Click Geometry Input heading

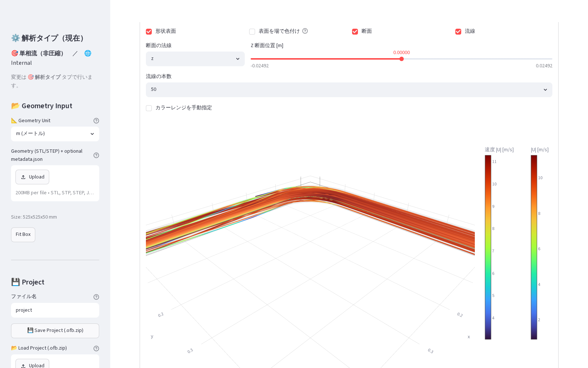42,106
